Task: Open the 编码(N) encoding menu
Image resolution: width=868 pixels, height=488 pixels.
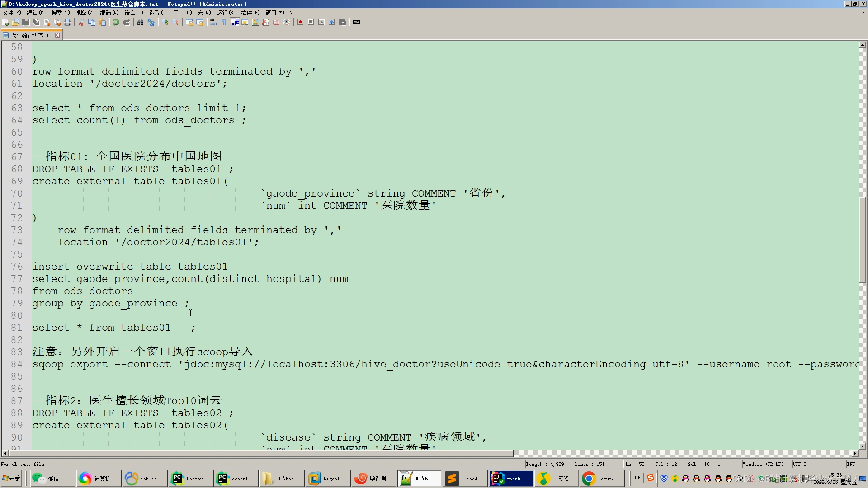Action: coord(109,13)
